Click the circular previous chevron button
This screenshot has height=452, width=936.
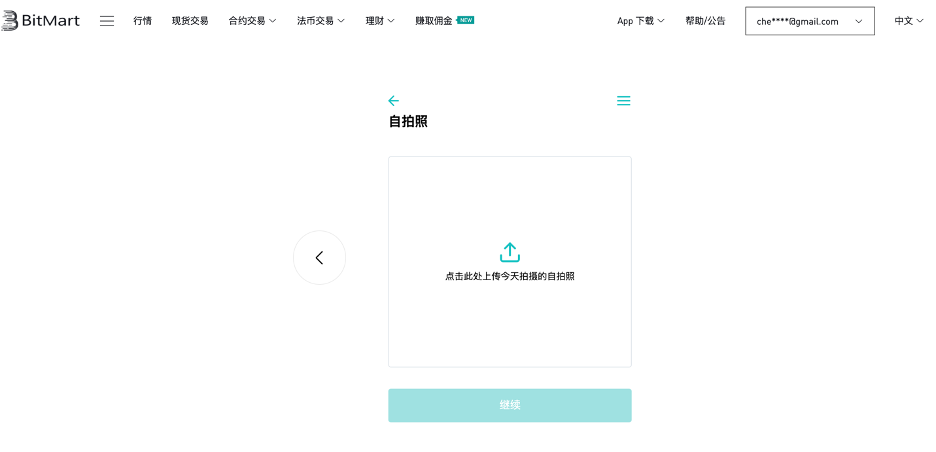point(319,258)
